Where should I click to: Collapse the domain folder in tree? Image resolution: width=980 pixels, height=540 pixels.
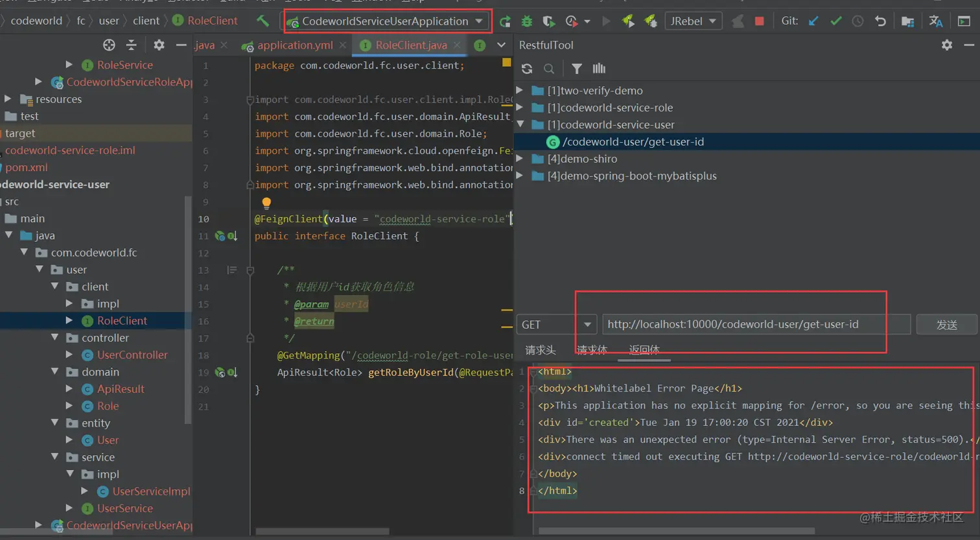pos(54,371)
